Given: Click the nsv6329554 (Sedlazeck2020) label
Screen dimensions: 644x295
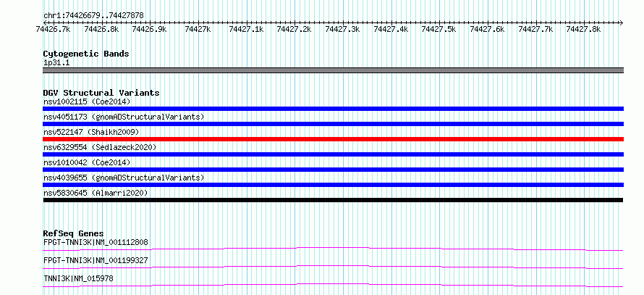Looking at the screenshot, I should point(100,147).
